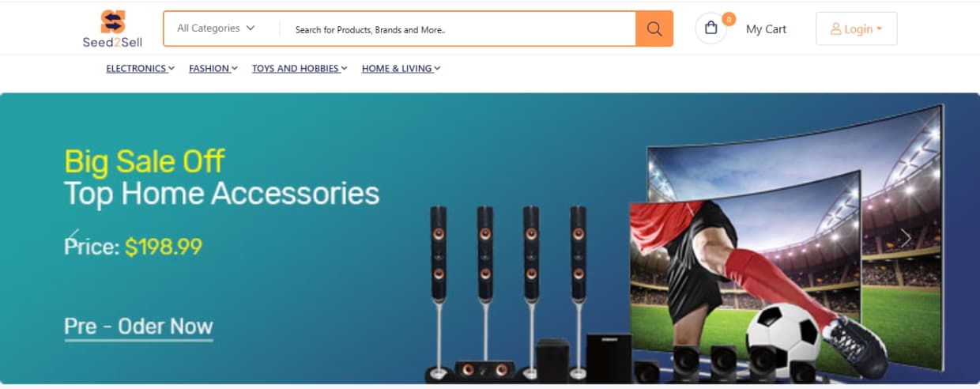The width and height of the screenshot is (980, 389).
Task: Focus the product search input field
Action: pyautogui.click(x=462, y=29)
